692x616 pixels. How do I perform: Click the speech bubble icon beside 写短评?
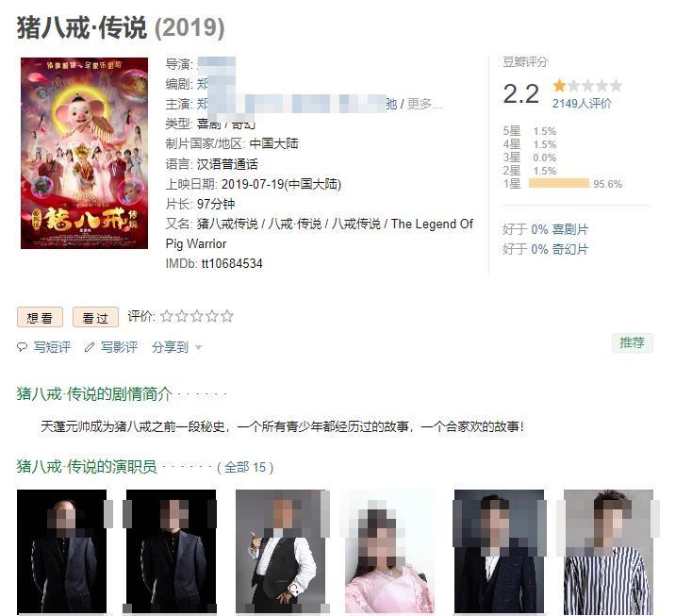22,347
